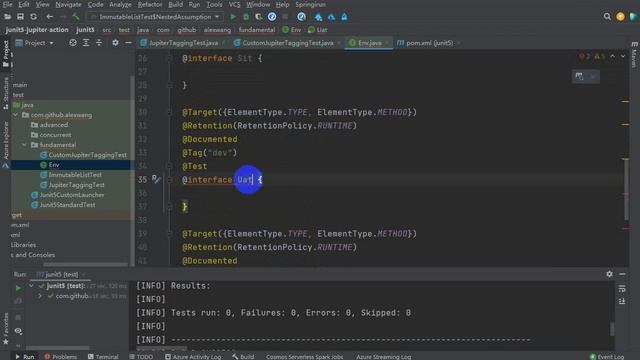Expand the com.github result node

point(40,296)
